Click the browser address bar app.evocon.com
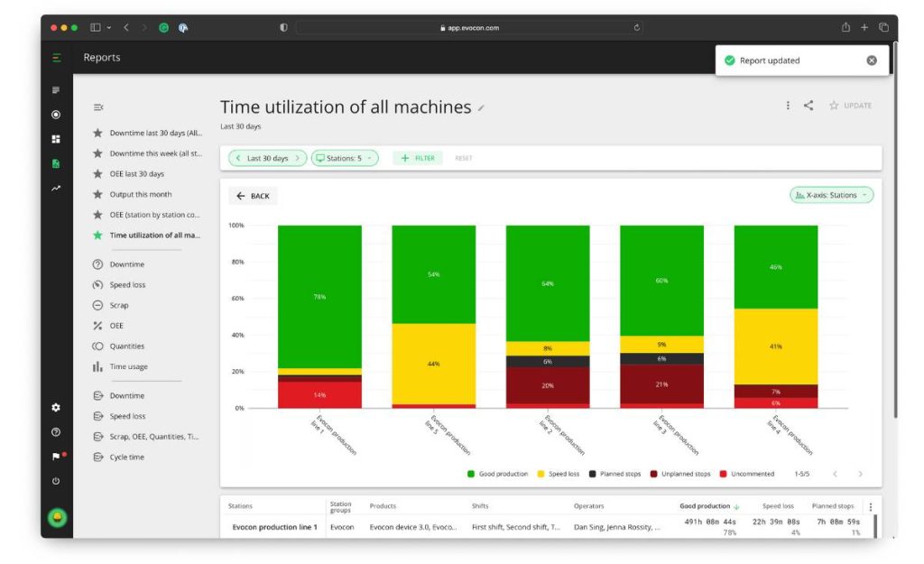The image size is (924, 564). click(469, 28)
